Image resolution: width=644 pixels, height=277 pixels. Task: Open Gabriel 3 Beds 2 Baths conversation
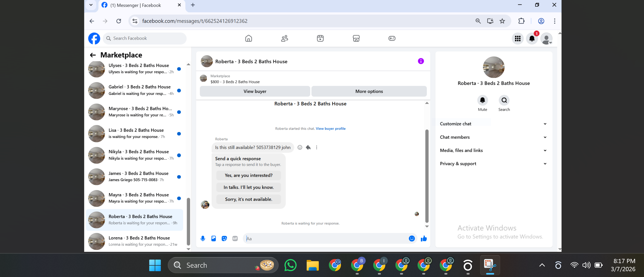(x=134, y=90)
